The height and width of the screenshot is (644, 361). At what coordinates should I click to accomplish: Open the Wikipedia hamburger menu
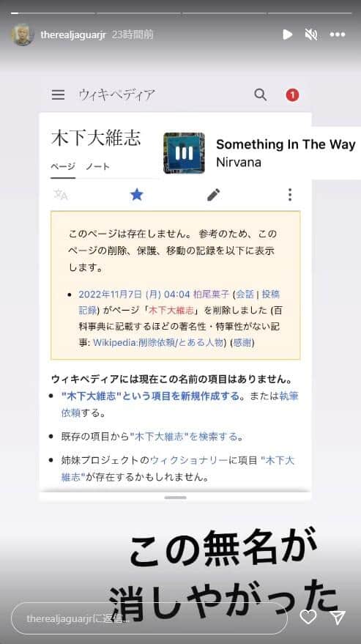tap(58, 95)
